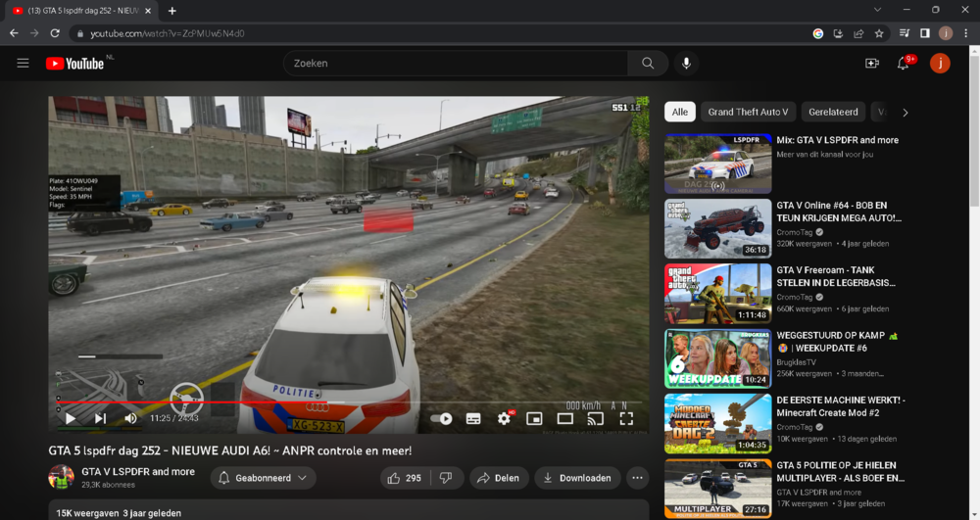
Task: Open the CromoTag channel under GTA V Online #64
Action: pos(795,232)
